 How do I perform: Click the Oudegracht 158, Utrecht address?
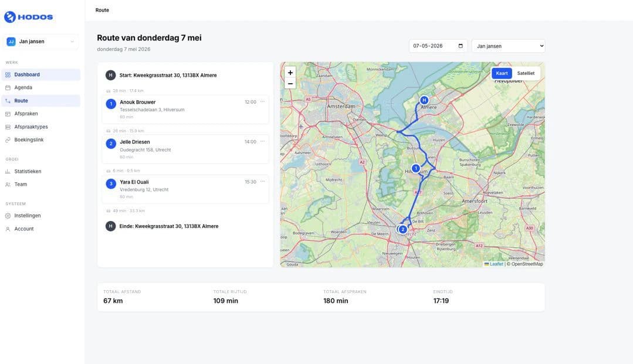pos(145,149)
